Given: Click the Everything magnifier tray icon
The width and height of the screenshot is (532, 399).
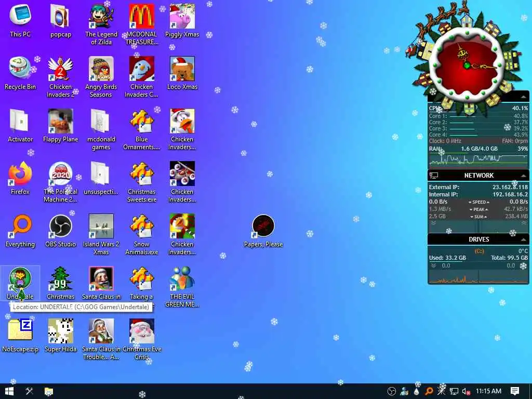Looking at the screenshot, I should 429,391.
